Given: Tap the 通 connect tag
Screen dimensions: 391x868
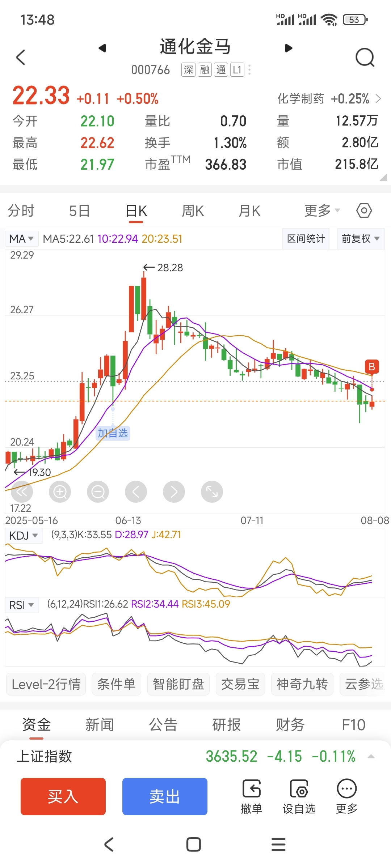Looking at the screenshot, I should (221, 70).
